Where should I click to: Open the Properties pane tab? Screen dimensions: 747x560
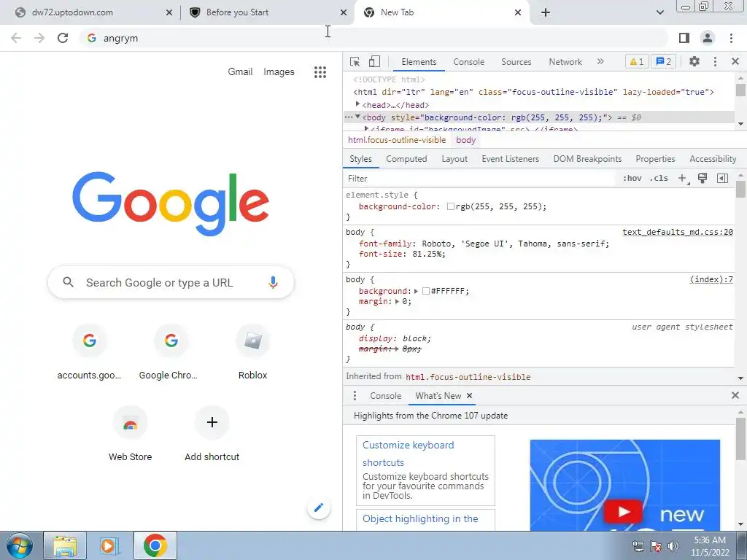coord(655,159)
